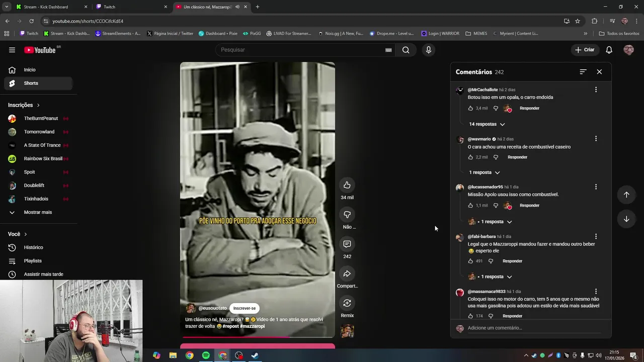Dislike the short video

[347, 215]
